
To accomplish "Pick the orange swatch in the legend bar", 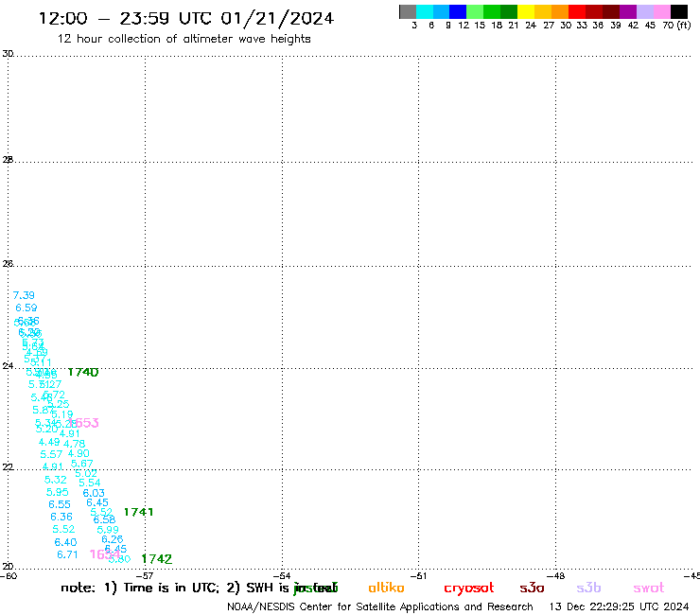I will (x=560, y=11).
